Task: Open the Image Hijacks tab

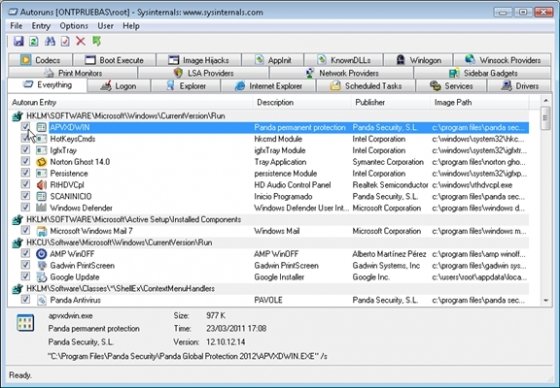Action: (x=199, y=60)
